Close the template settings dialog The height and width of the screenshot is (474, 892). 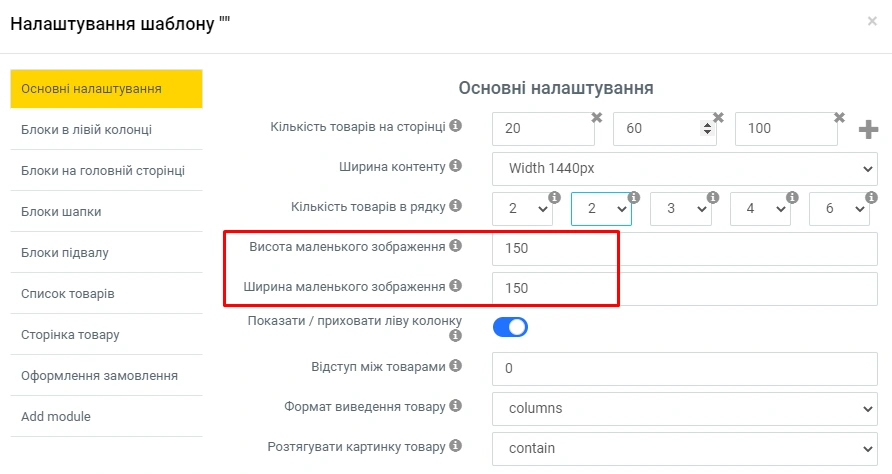coord(872,21)
